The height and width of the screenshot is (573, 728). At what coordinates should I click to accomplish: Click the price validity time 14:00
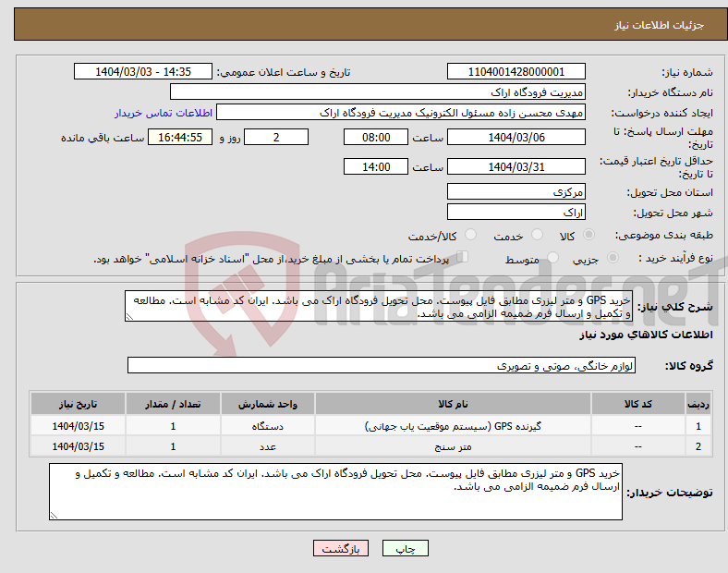(376, 166)
